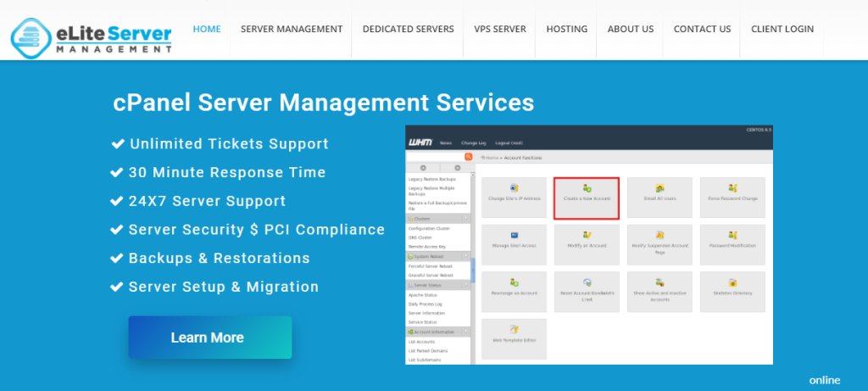Click the Skeleton Directory icon
The height and width of the screenshot is (391, 868).
[732, 282]
